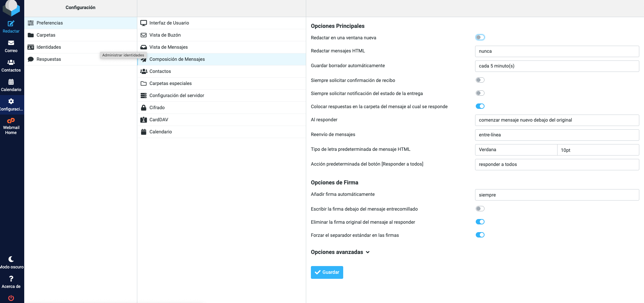Select Carpetas especiales section

tap(170, 83)
